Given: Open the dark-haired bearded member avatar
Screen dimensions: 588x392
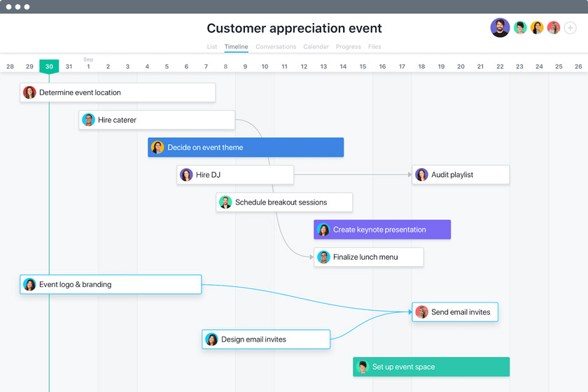Looking at the screenshot, I should [x=500, y=28].
